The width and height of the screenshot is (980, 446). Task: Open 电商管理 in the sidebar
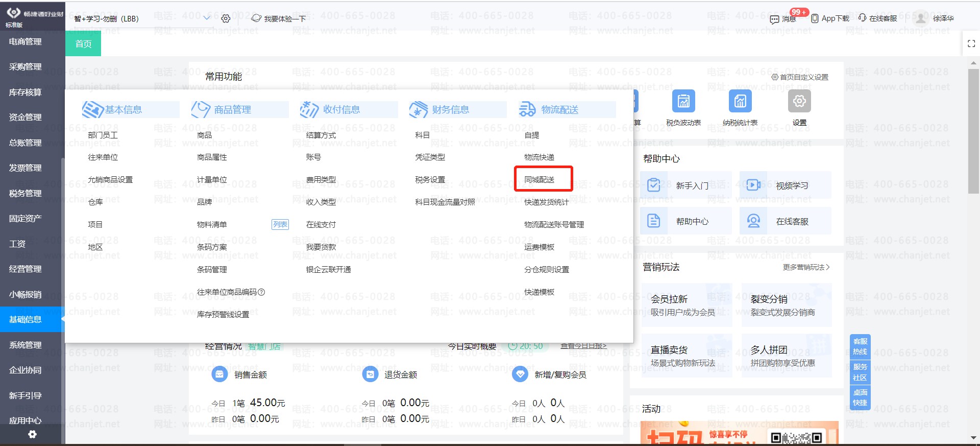tap(26, 42)
